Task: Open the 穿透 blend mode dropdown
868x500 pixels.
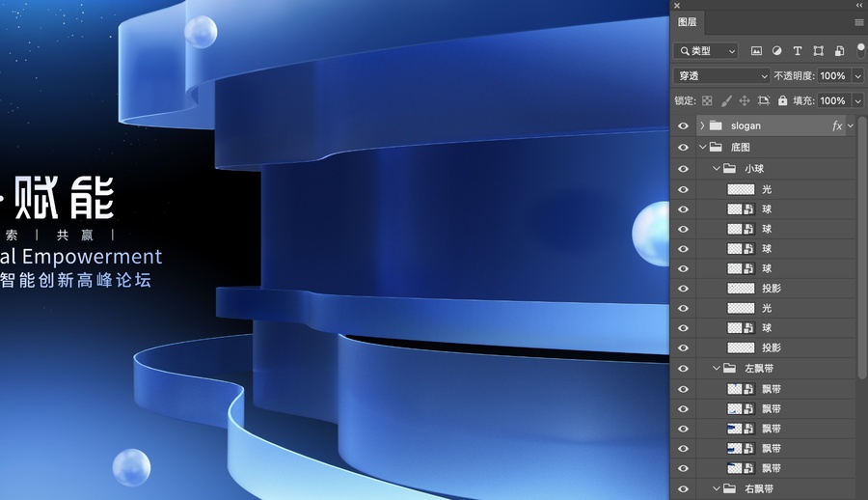Action: [721, 76]
